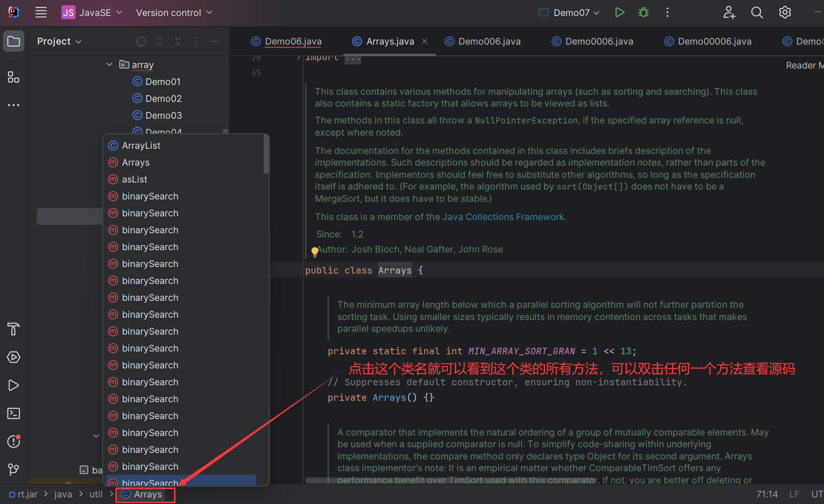Click rt.jar in the breadcrumb bar
The width and height of the screenshot is (824, 504).
click(23, 494)
